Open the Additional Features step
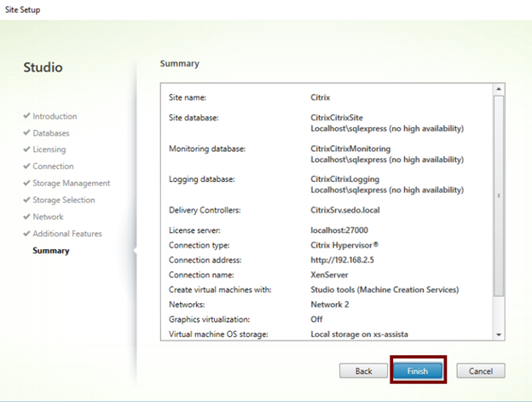The height and width of the screenshot is (402, 532). tap(67, 234)
